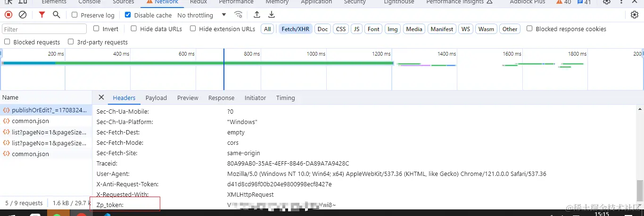
Task: Switch to Payload tab
Action: tap(156, 98)
